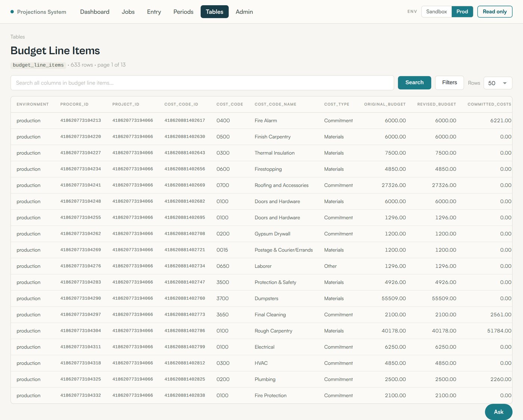Click committed costs value 51784.00
This screenshot has height=420, width=523.
click(x=499, y=331)
